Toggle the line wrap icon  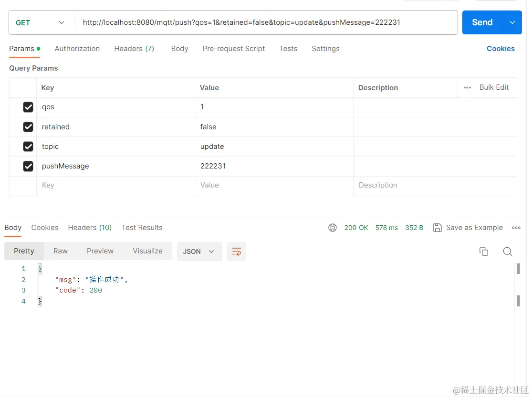tap(237, 251)
